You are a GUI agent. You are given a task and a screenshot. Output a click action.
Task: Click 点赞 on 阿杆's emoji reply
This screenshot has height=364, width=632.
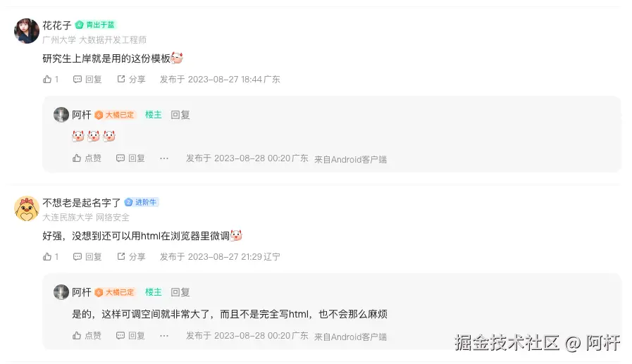(87, 158)
